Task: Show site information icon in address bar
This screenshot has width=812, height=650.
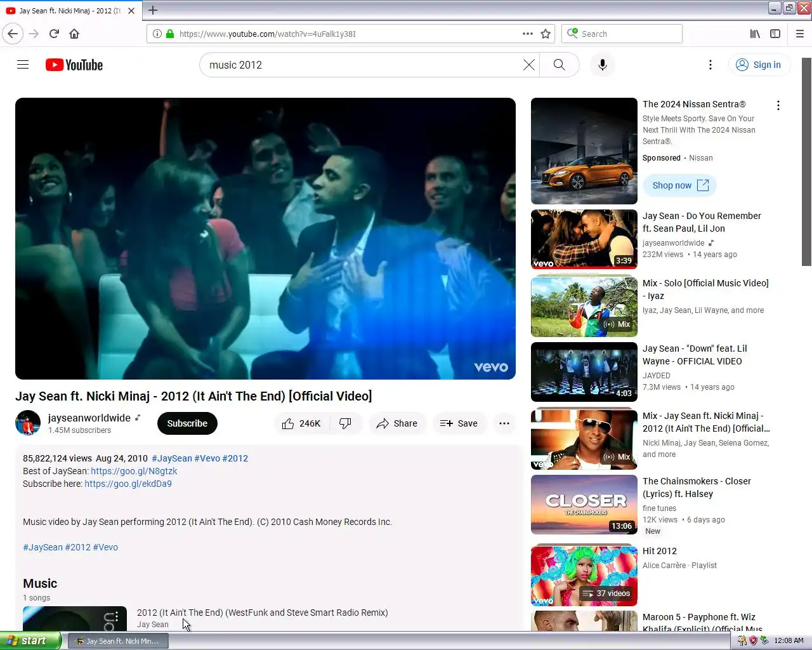Action: pos(157,34)
